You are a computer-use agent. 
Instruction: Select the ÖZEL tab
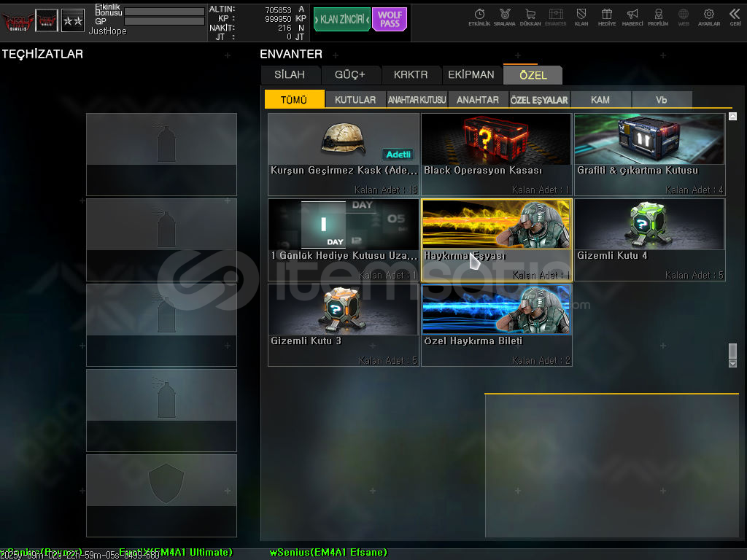click(x=533, y=75)
